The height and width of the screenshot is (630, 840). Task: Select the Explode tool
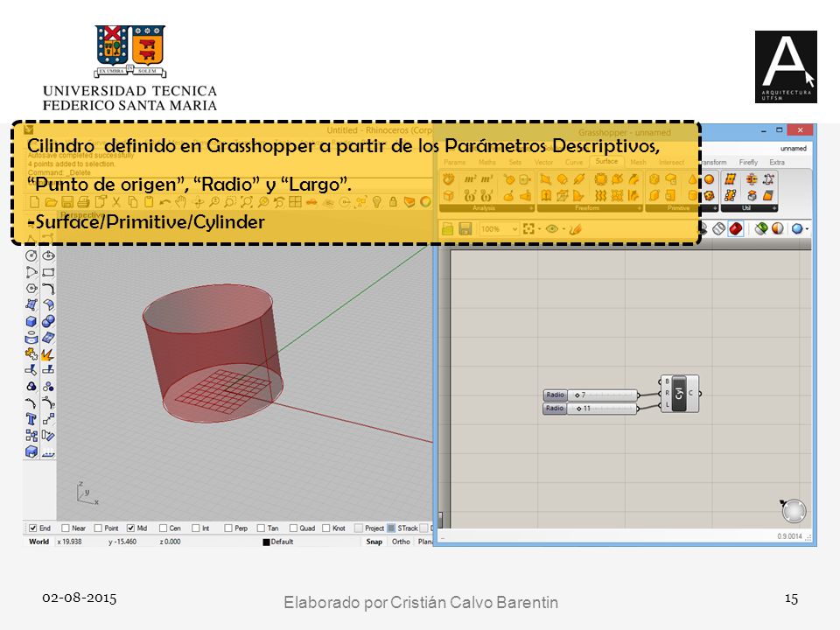click(x=48, y=354)
